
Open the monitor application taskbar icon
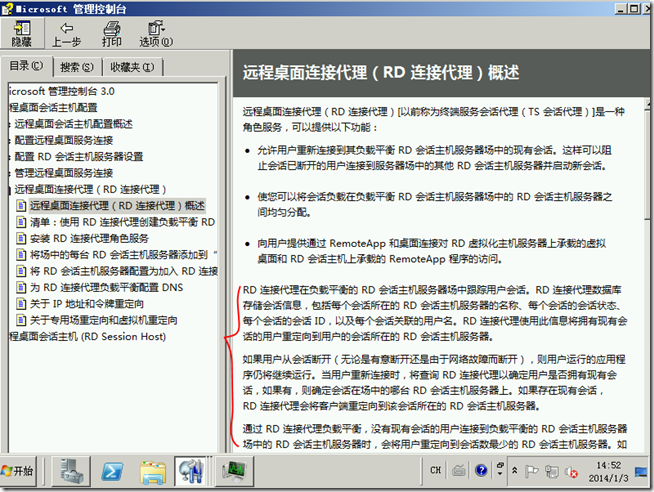coord(234,471)
